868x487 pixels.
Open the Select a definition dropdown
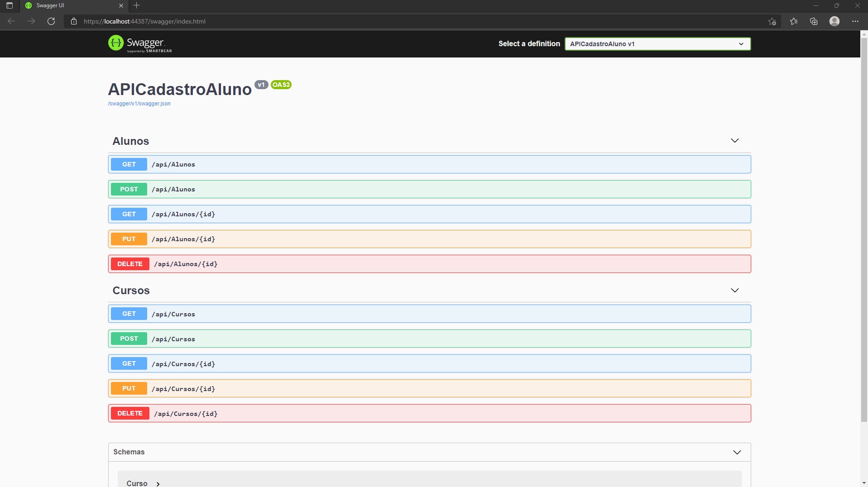click(657, 44)
